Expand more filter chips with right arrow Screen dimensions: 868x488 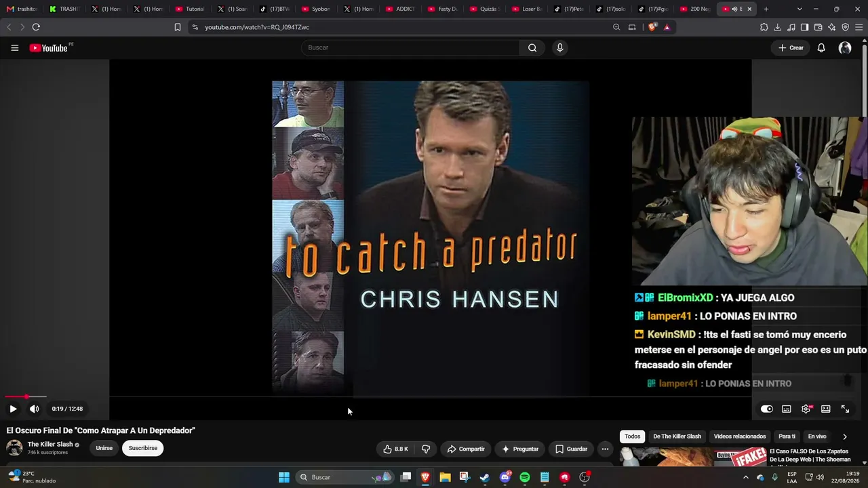pyautogui.click(x=844, y=436)
